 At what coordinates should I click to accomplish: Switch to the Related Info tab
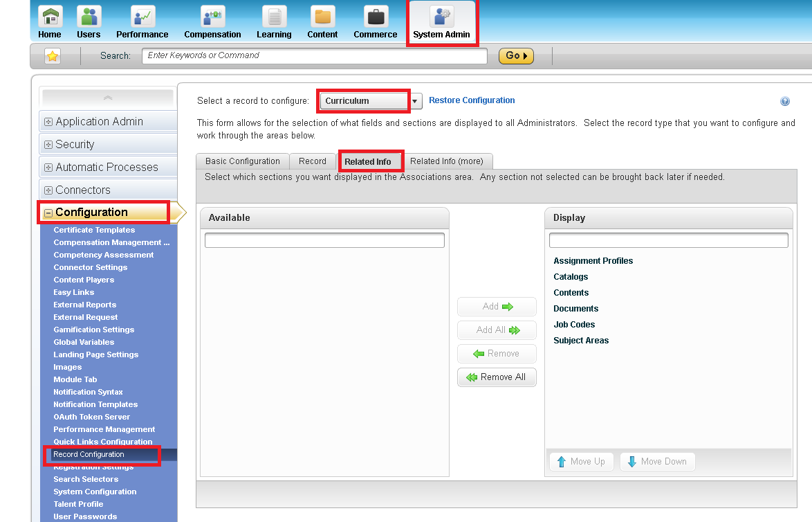point(368,162)
